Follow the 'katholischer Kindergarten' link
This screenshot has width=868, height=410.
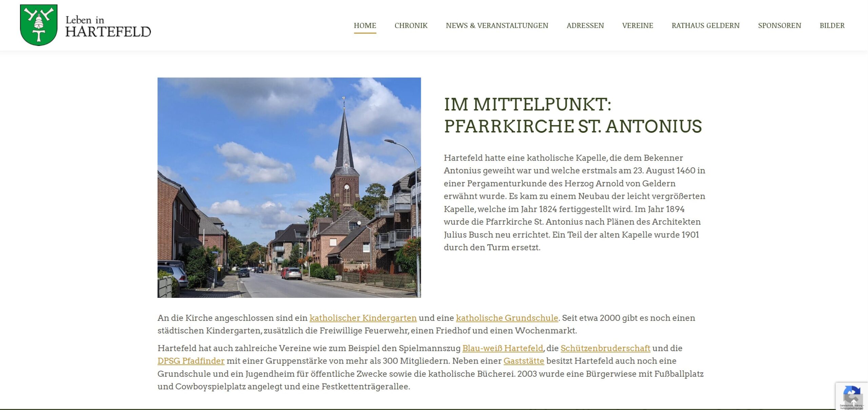(363, 318)
